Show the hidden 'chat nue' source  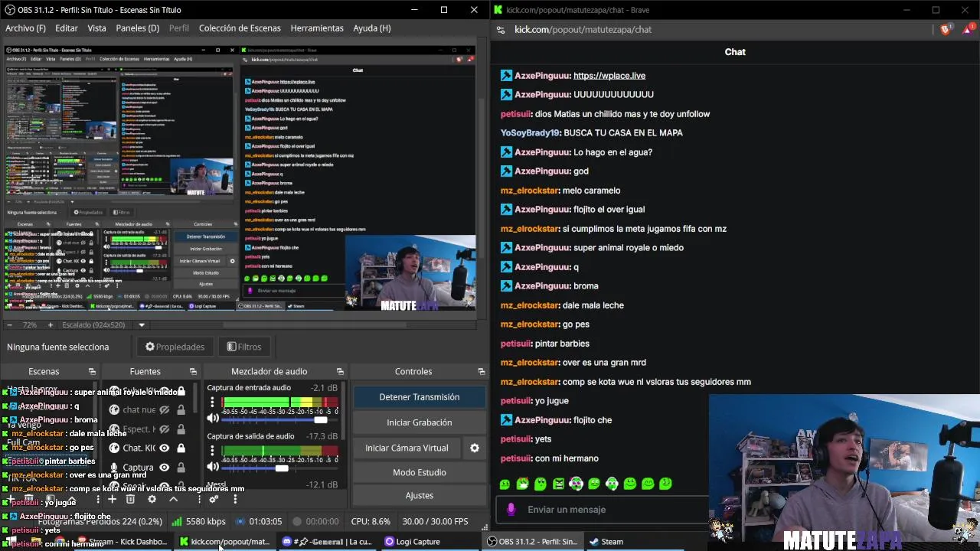click(x=164, y=409)
